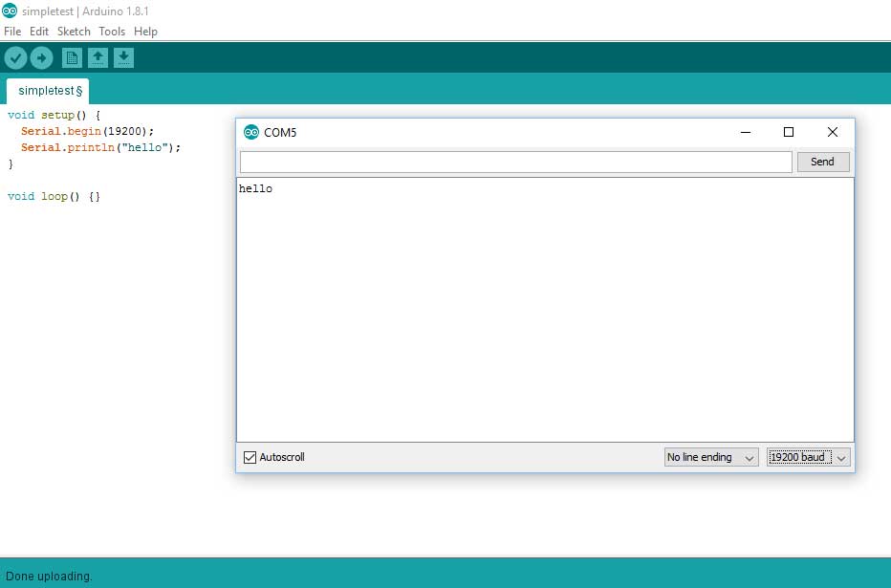This screenshot has width=891, height=588.
Task: Open the Tools menu
Action: click(112, 32)
